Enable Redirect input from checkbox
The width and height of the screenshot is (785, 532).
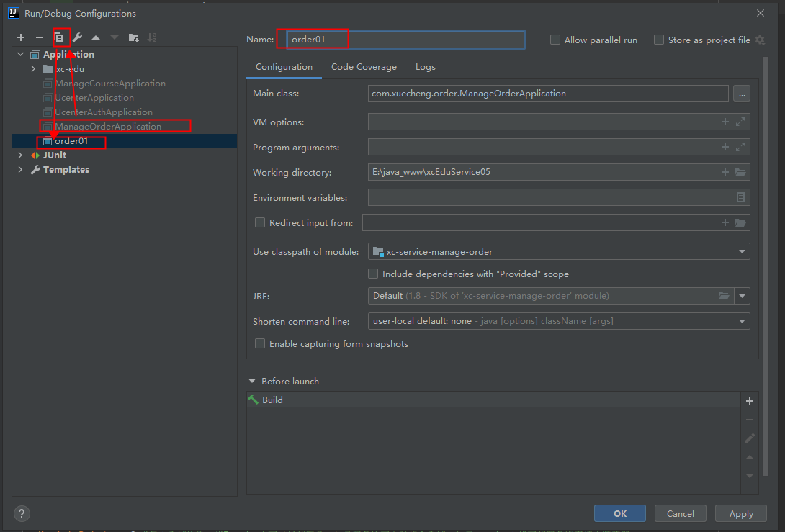tap(260, 222)
